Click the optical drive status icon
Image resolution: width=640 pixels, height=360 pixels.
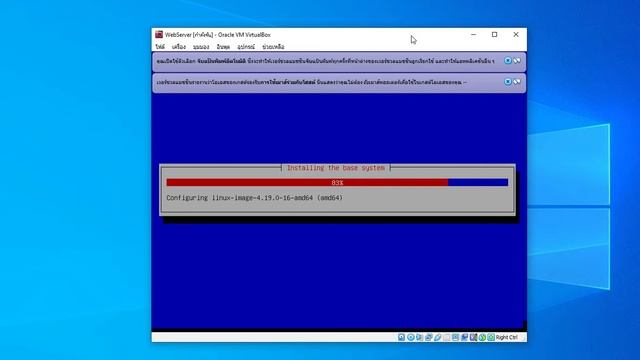[411, 337]
